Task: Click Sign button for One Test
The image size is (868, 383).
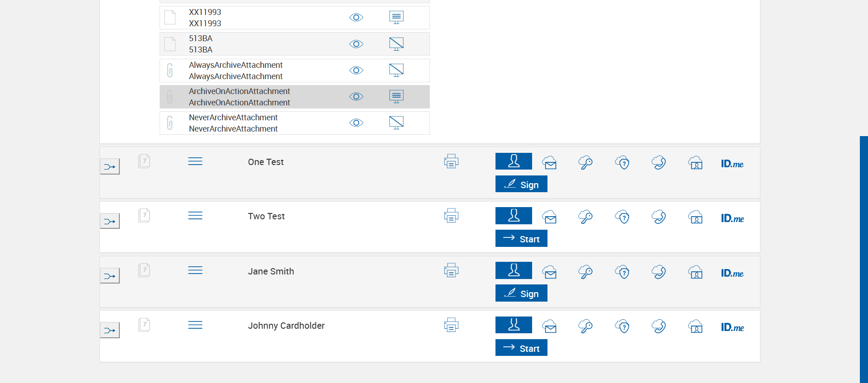Action: 521,184
